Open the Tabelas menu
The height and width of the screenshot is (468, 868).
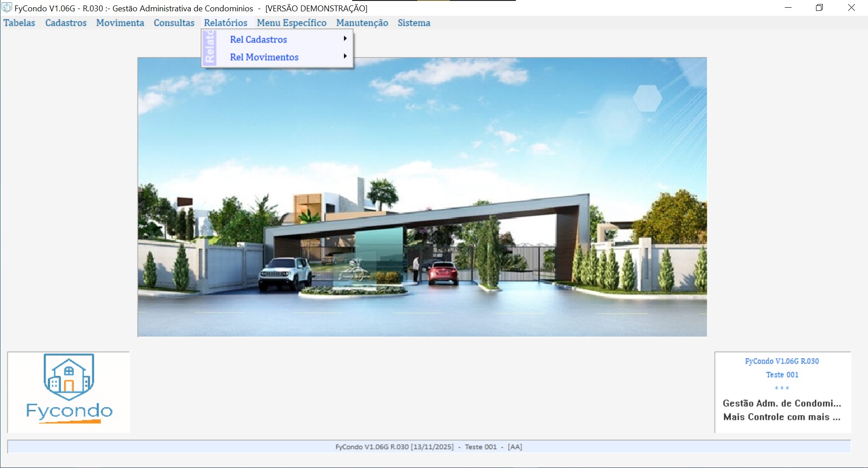pos(19,23)
